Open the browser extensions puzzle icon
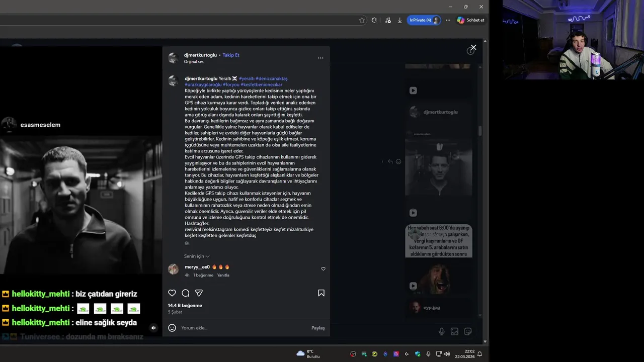 374,20
